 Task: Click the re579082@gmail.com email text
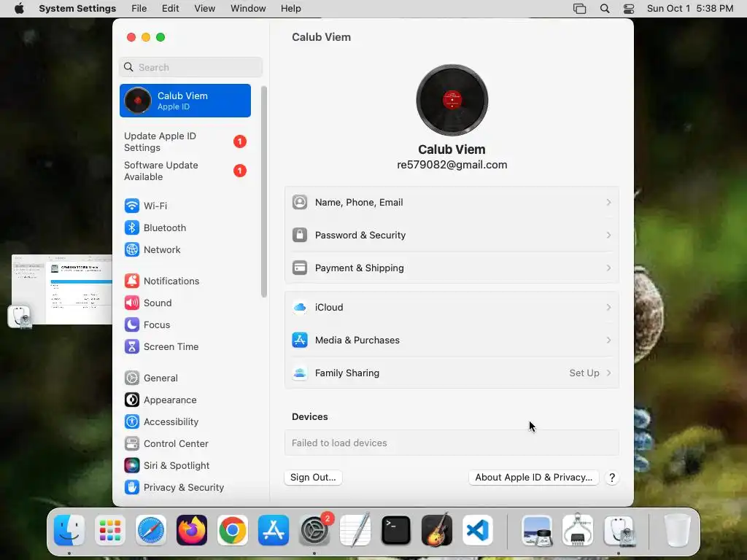pyautogui.click(x=452, y=165)
